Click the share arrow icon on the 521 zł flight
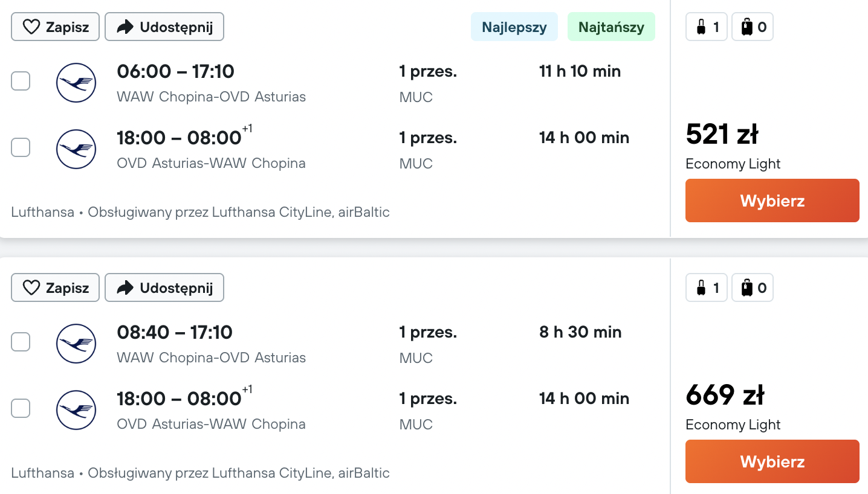Screen dimensions: 868x494 pyautogui.click(x=125, y=27)
